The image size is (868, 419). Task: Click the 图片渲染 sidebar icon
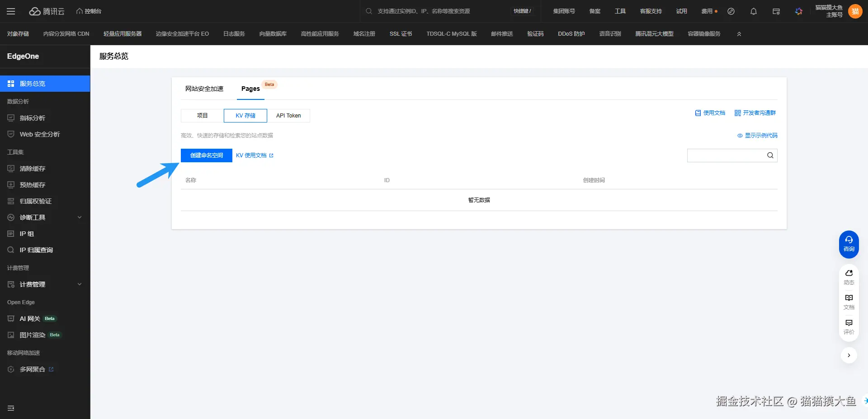[x=11, y=335]
